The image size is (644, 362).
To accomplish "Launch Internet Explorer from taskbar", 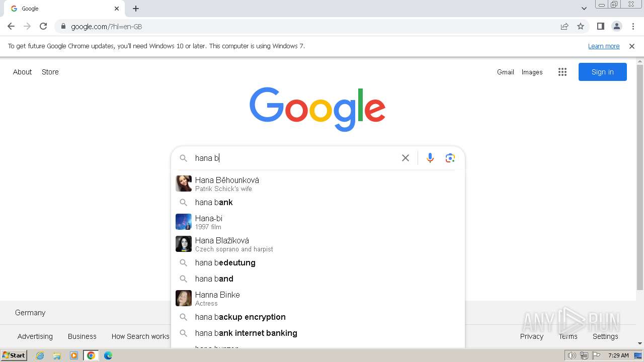I will point(40,355).
